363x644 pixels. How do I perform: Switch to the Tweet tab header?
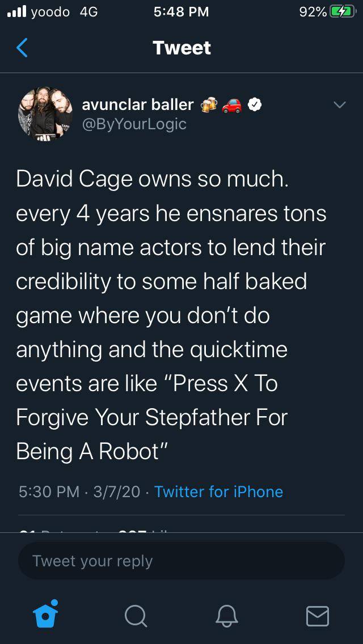181,48
